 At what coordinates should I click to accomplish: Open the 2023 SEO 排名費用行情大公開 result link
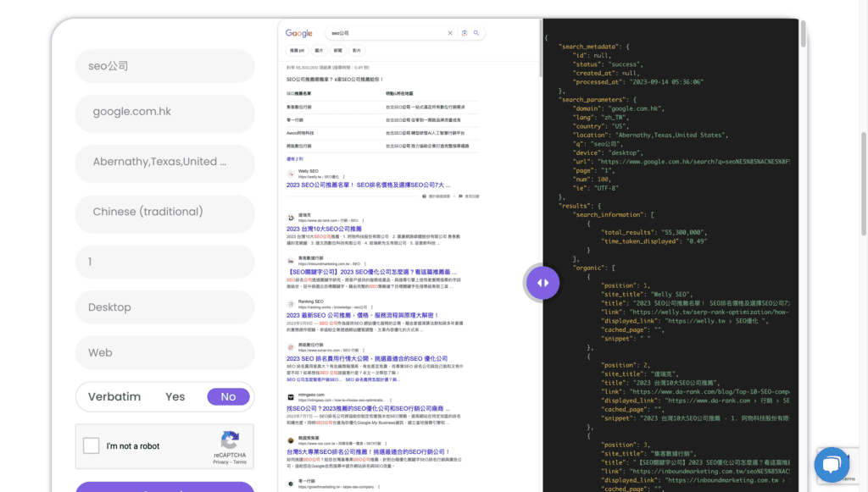click(367, 359)
